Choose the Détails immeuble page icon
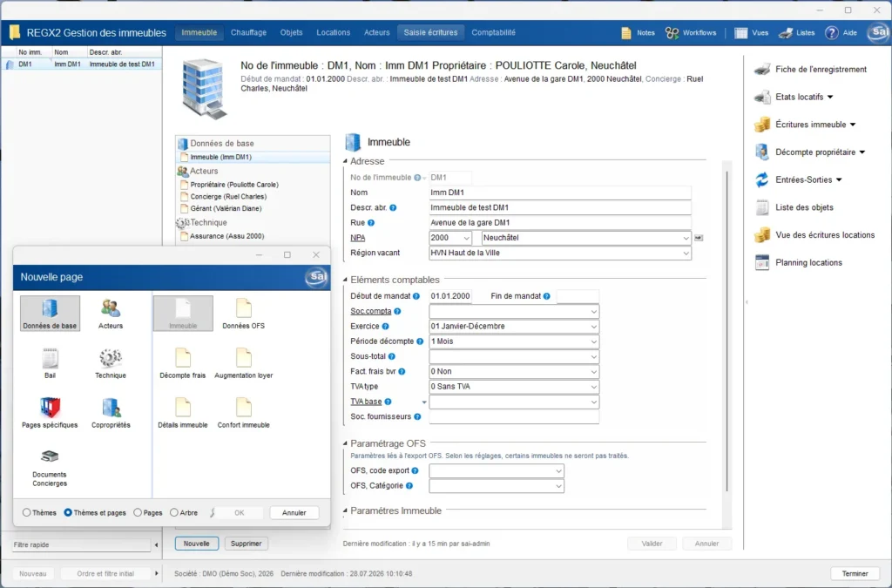The image size is (892, 588). point(183,412)
